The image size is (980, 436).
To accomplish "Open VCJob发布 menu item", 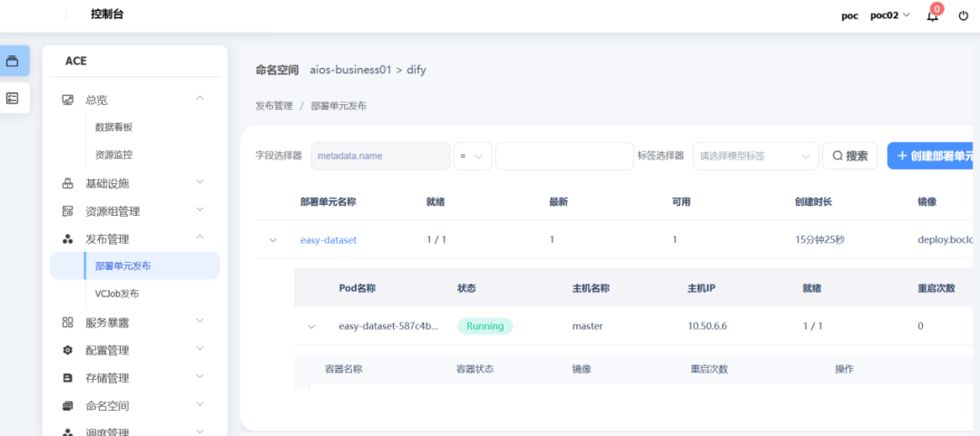I will click(117, 293).
